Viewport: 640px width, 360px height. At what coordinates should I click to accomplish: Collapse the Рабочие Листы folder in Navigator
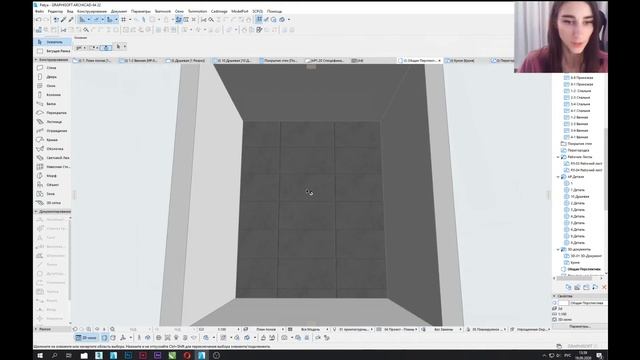(558, 157)
